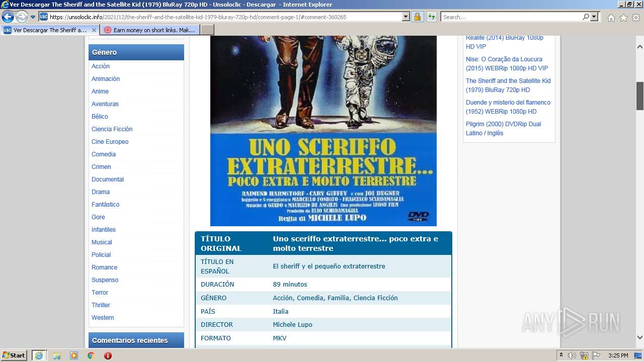Open the Ciencia Ficción sidebar link
The image size is (644, 362).
coord(112,129)
